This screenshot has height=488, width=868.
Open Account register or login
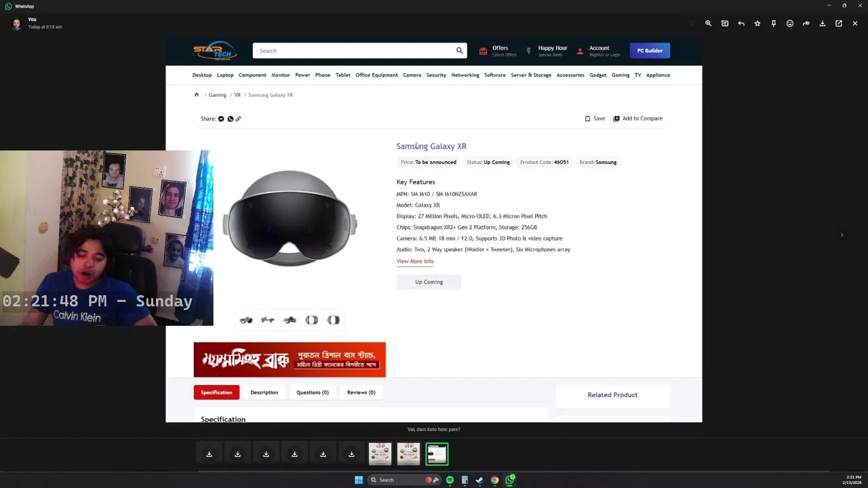[598, 51]
